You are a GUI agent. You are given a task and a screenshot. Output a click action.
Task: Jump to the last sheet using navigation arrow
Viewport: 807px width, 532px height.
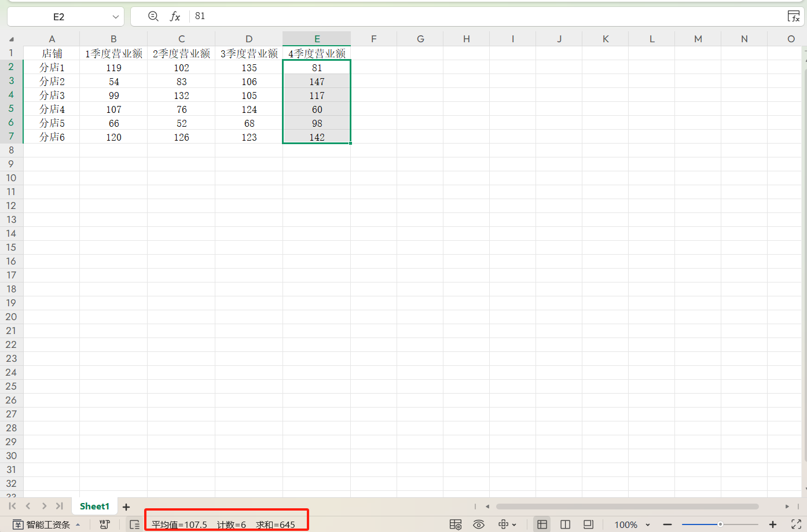59,506
